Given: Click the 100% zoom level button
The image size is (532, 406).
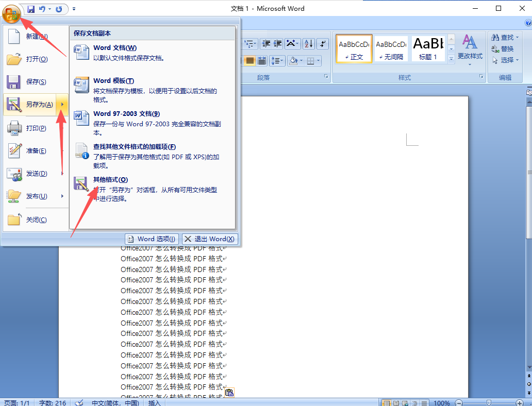Looking at the screenshot, I should [x=441, y=402].
